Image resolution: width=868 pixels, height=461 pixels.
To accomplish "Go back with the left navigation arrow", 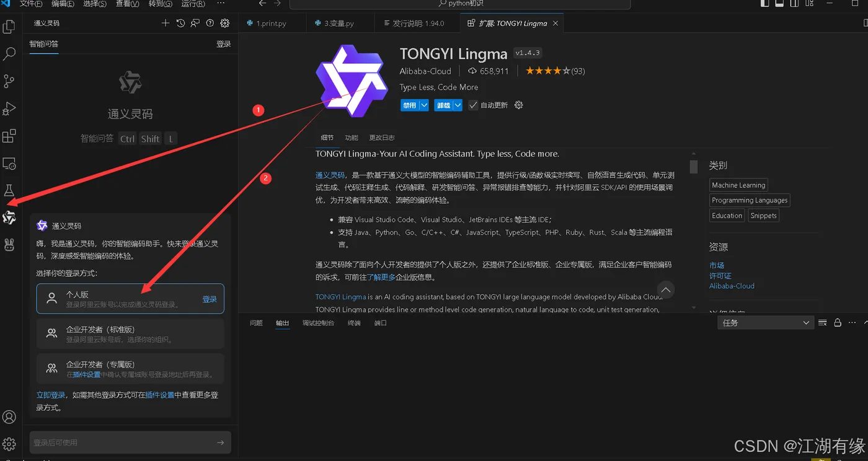I will 262,4.
